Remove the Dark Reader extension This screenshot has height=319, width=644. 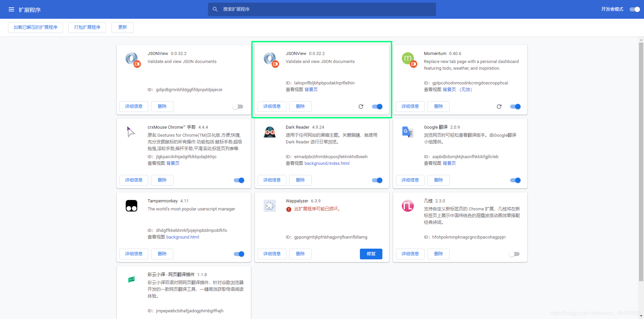tap(300, 180)
